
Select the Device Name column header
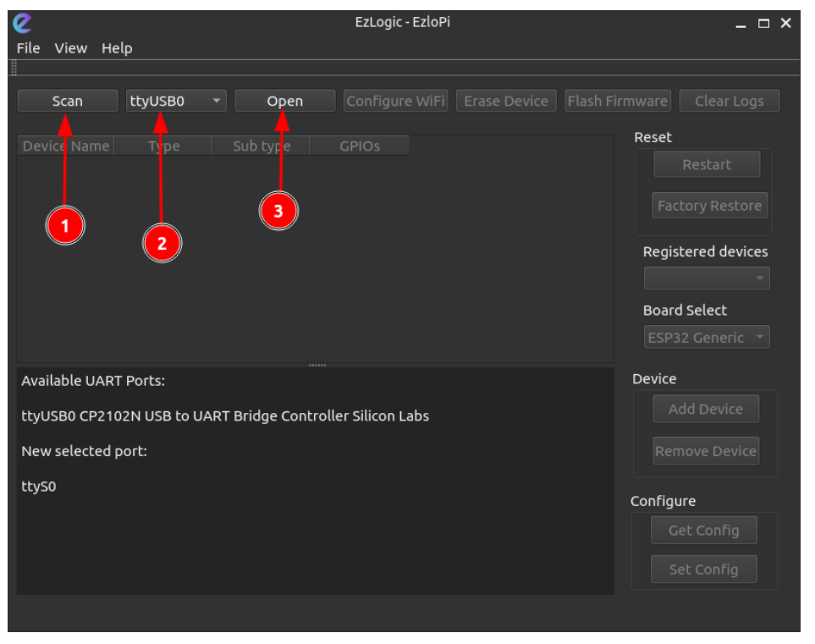pyautogui.click(x=66, y=146)
